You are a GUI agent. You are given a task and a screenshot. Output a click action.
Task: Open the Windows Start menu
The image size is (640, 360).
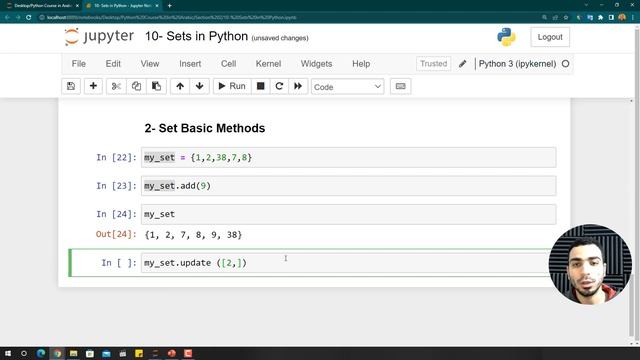point(8,353)
